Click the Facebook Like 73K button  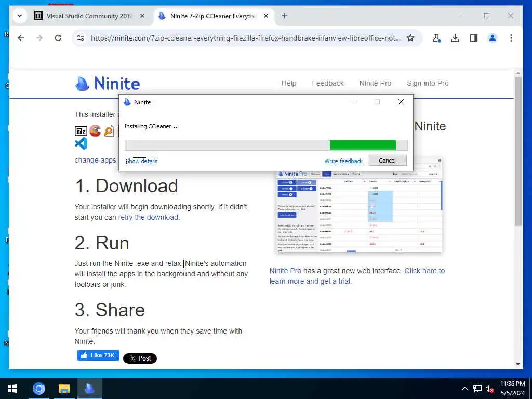click(98, 355)
